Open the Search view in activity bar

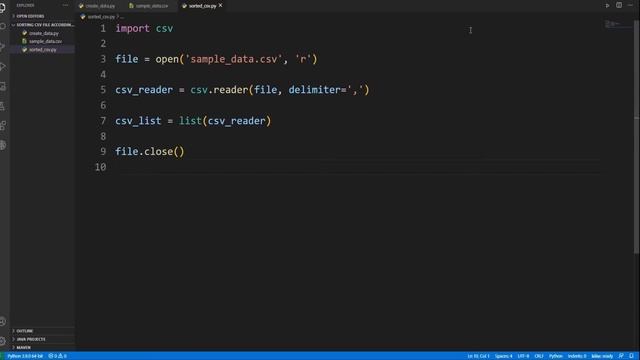point(2,27)
